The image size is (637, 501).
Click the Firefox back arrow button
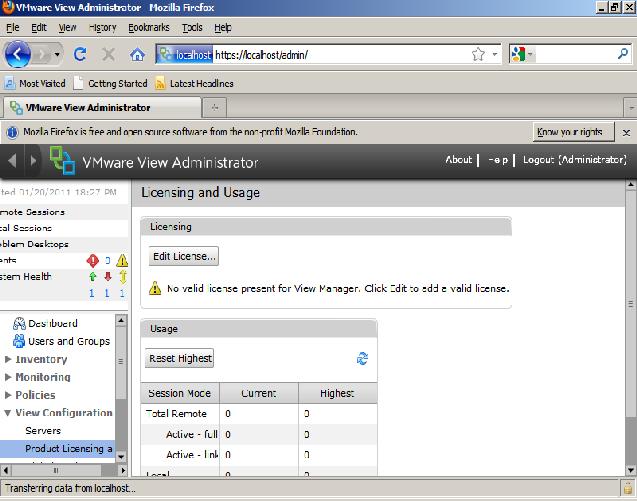17,54
